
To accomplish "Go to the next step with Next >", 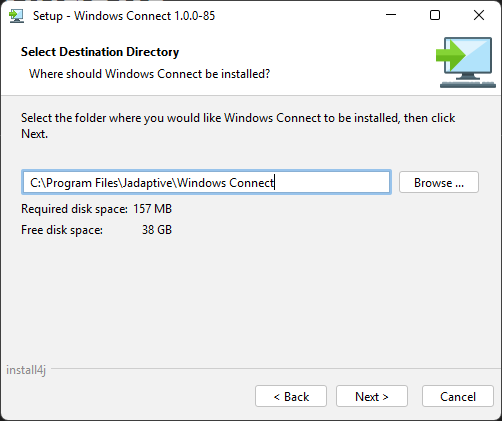I will click(372, 396).
